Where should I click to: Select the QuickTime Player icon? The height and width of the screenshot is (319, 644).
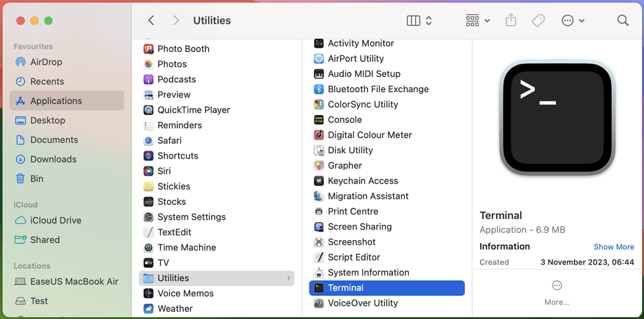coord(148,110)
